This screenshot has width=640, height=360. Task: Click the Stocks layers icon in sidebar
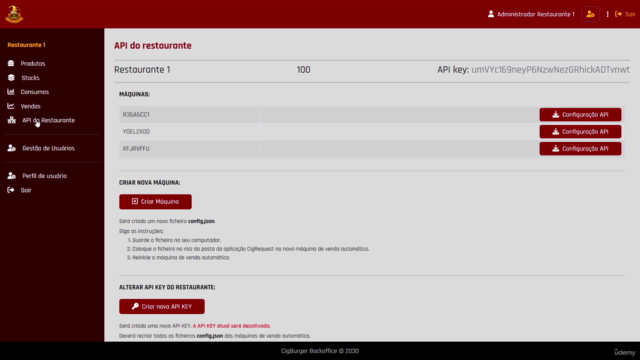[x=11, y=78]
